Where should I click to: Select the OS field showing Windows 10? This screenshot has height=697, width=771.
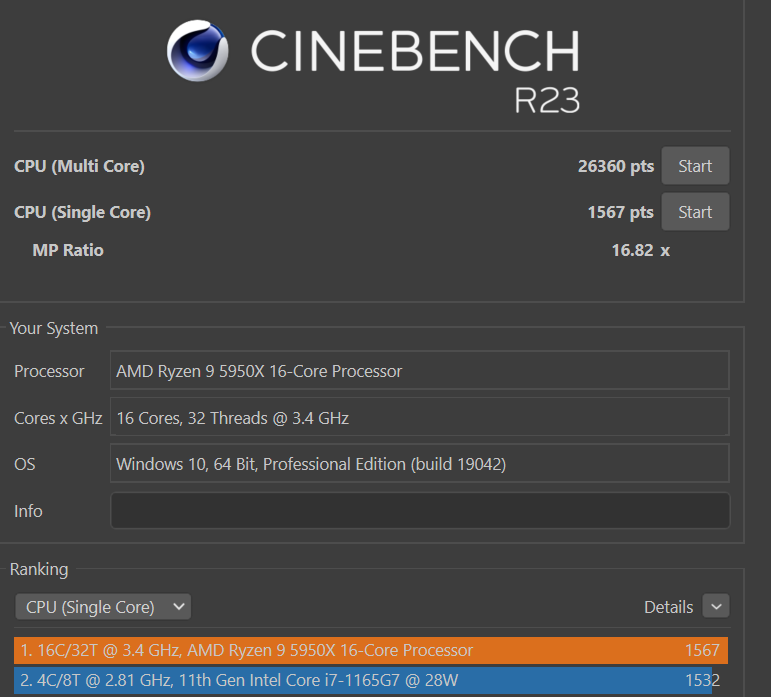coord(419,464)
